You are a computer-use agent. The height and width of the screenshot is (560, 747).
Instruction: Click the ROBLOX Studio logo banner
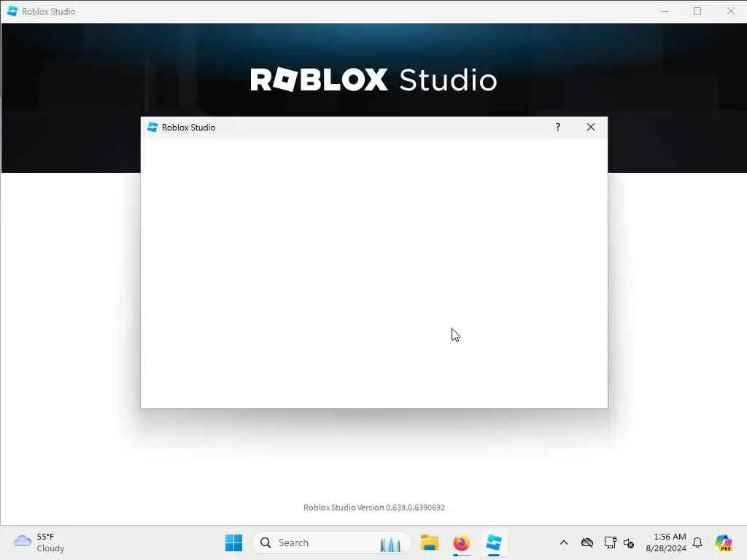pyautogui.click(x=374, y=80)
